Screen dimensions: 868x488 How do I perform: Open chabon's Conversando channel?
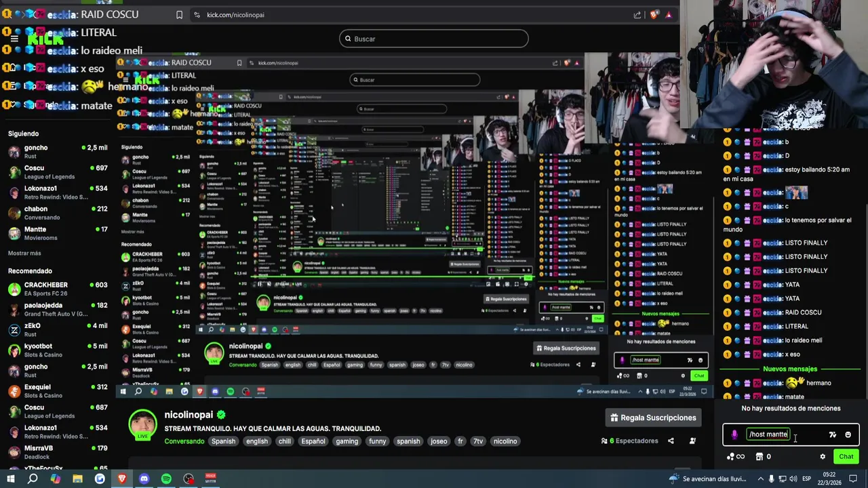pyautogui.click(x=58, y=213)
